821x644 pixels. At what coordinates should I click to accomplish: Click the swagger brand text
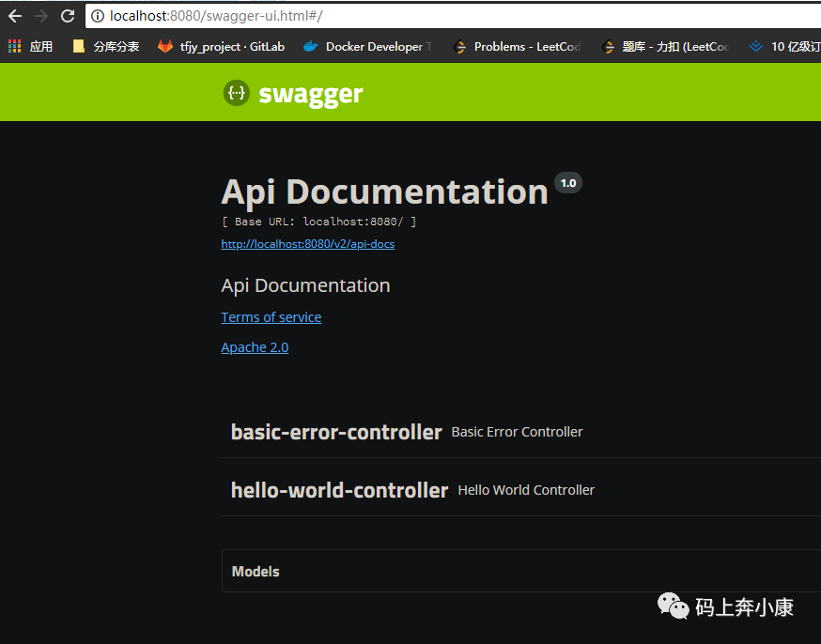[x=311, y=94]
